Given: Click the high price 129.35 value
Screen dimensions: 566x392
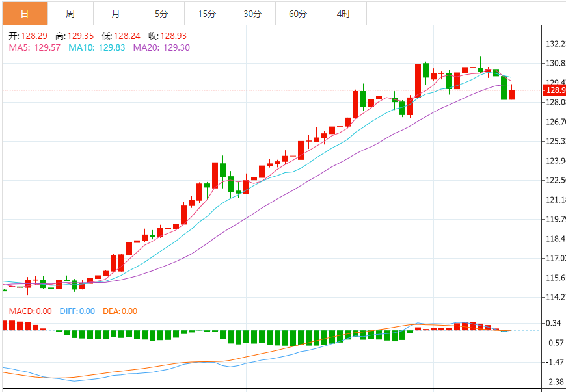Looking at the screenshot, I should point(80,36).
